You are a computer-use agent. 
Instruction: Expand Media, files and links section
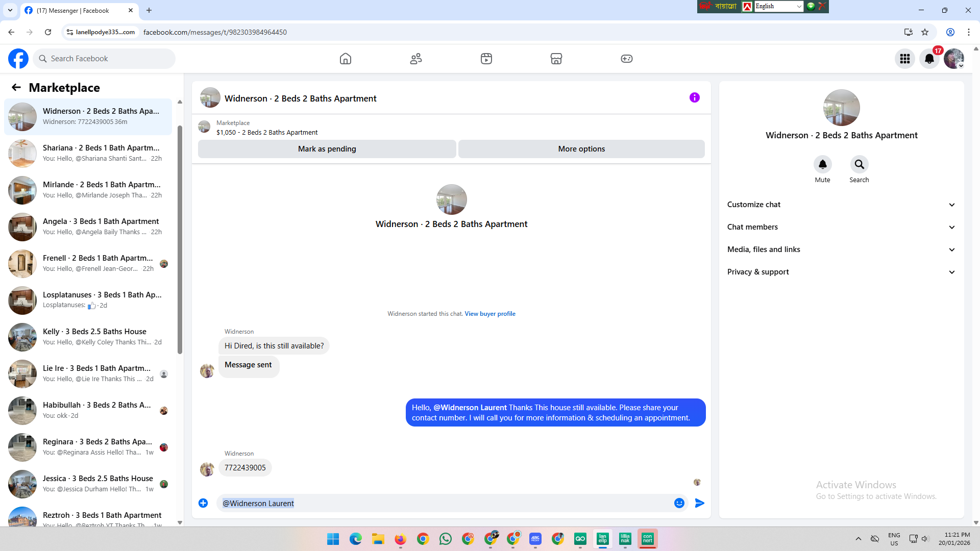click(841, 249)
